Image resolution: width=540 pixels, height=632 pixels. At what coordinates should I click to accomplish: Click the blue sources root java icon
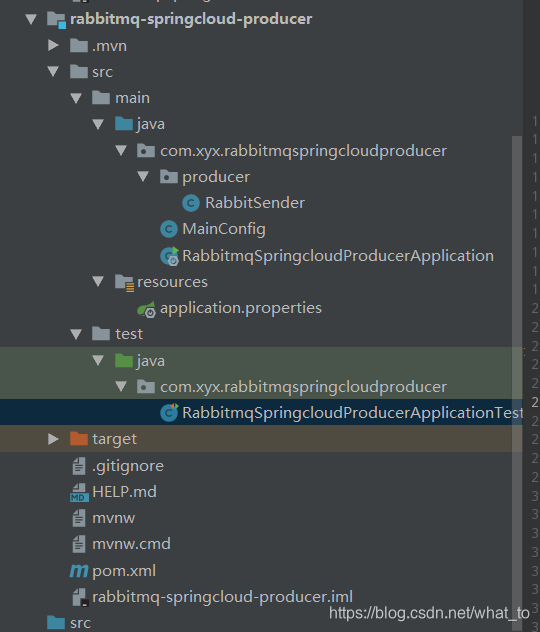tap(124, 124)
